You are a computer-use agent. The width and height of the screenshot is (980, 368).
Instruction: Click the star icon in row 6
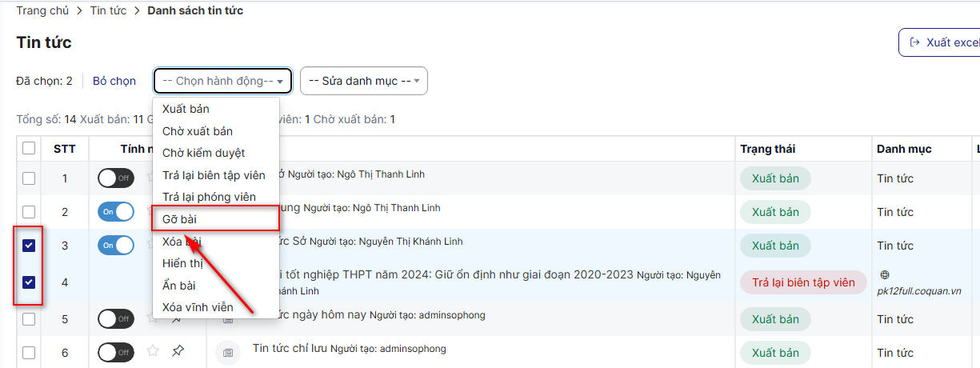click(x=153, y=351)
